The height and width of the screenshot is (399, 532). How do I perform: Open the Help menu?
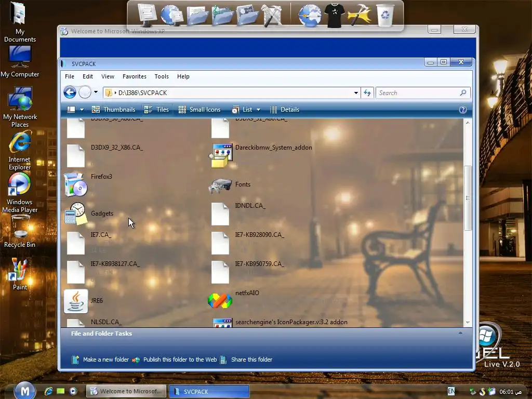pos(183,76)
